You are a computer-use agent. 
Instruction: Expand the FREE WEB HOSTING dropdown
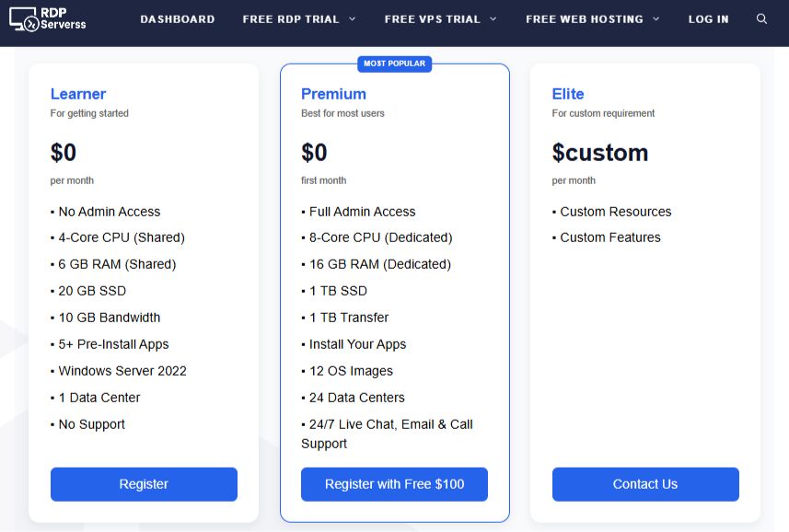[x=592, y=18]
